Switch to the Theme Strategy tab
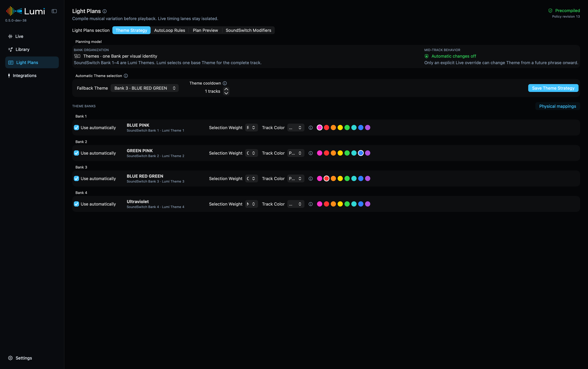The width and height of the screenshot is (588, 369). coord(131,30)
